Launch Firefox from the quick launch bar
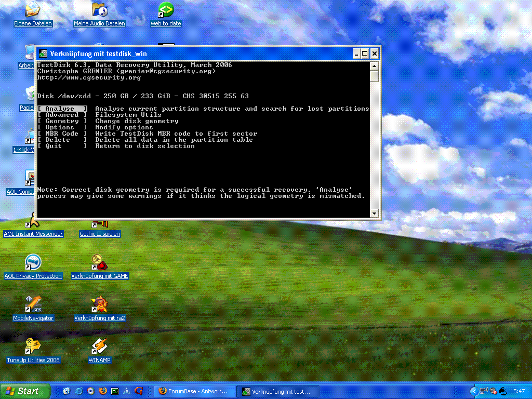The height and width of the screenshot is (399, 532). [103, 391]
